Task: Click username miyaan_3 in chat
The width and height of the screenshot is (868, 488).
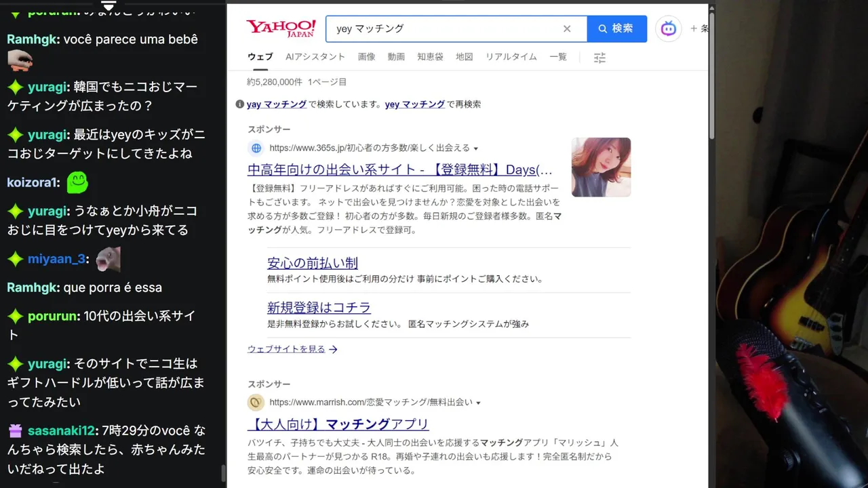Action: pos(57,259)
